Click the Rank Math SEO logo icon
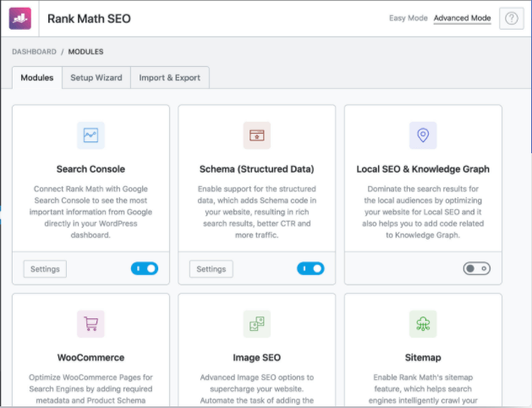532x408 pixels. [22, 19]
